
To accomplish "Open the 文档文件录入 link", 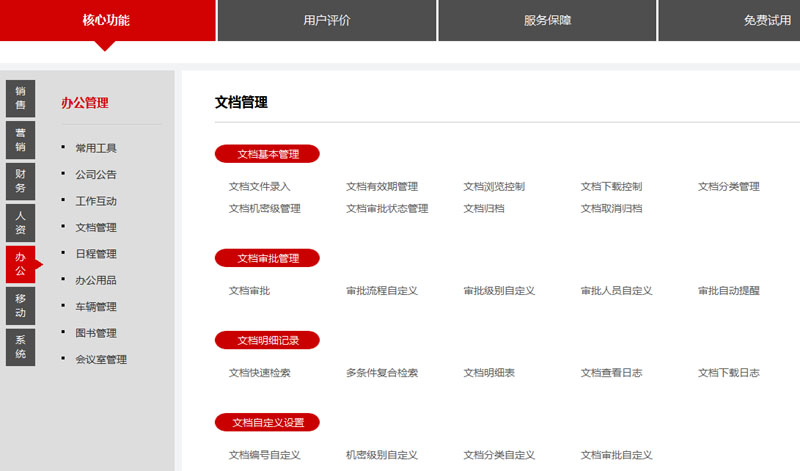I will tap(259, 186).
